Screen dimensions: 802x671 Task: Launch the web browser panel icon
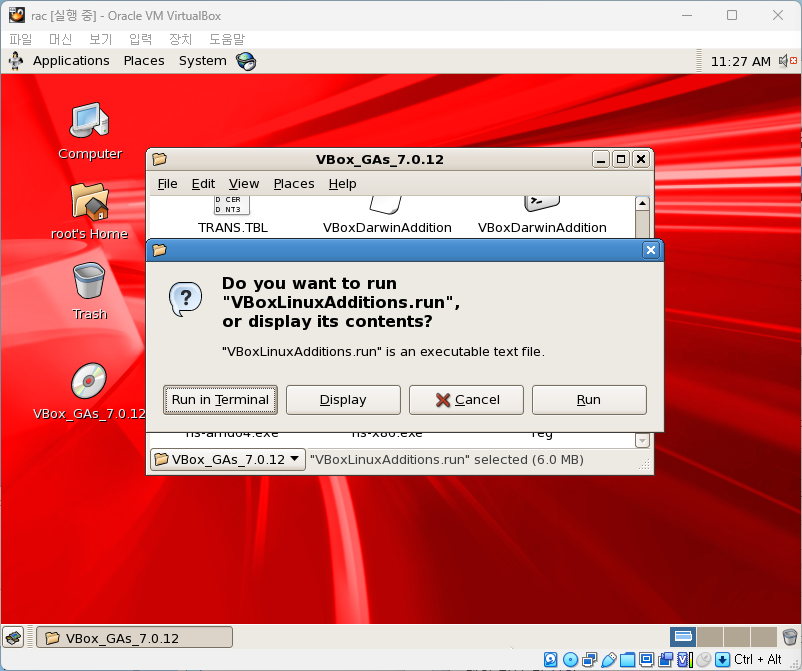(x=246, y=61)
